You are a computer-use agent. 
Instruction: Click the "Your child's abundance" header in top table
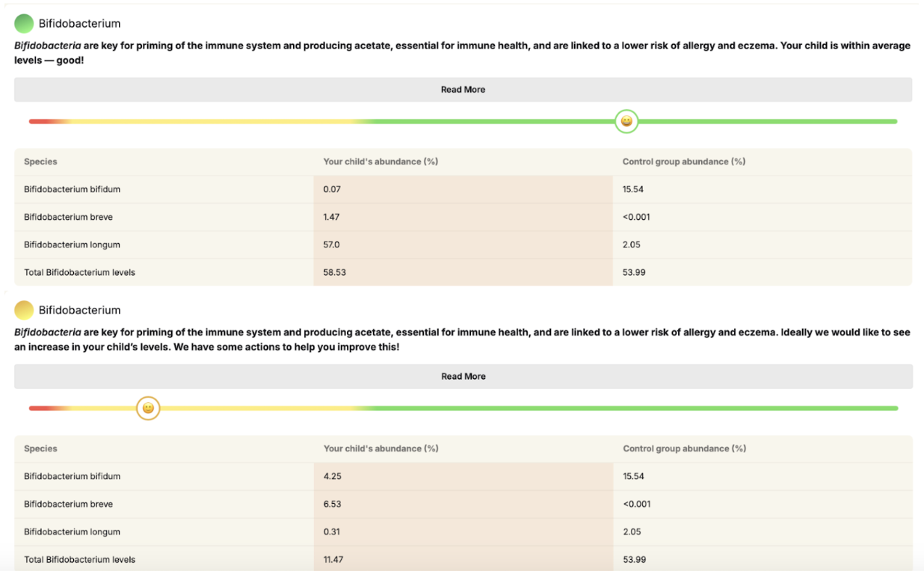(381, 162)
